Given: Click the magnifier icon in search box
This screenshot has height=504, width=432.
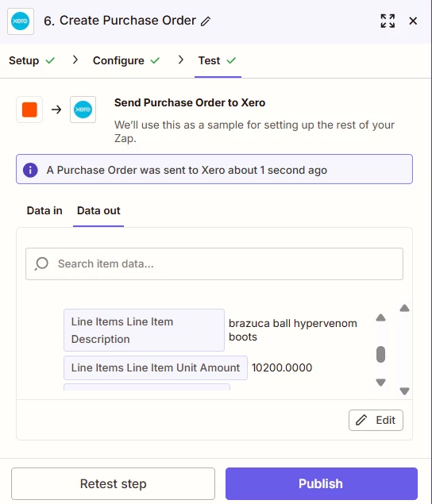Looking at the screenshot, I should point(41,264).
